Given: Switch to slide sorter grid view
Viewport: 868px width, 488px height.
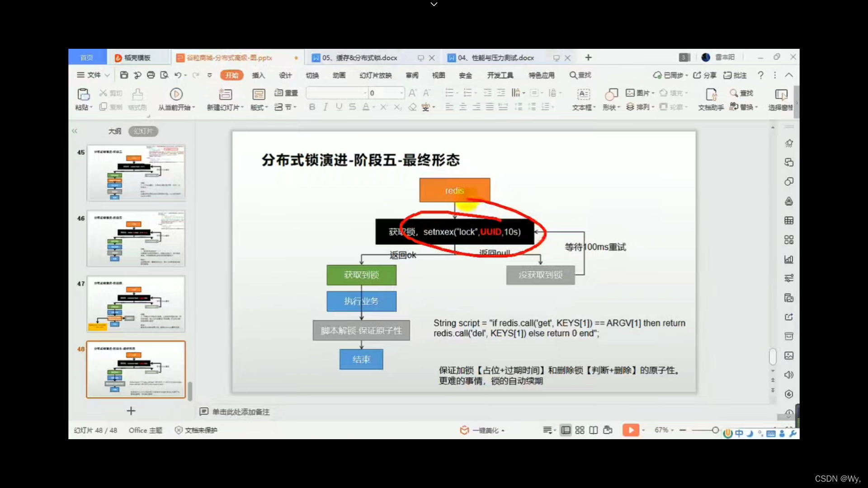Looking at the screenshot, I should 580,430.
